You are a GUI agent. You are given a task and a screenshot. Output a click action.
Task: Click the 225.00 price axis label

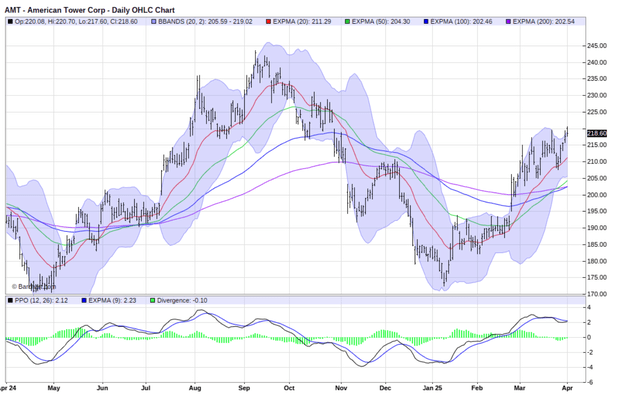click(x=597, y=112)
